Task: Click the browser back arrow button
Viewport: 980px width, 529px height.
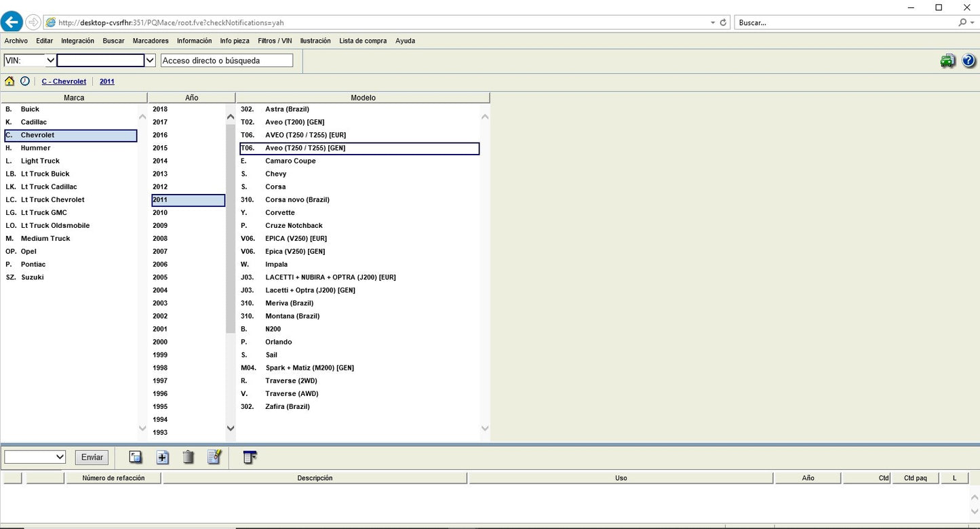Action: (12, 22)
